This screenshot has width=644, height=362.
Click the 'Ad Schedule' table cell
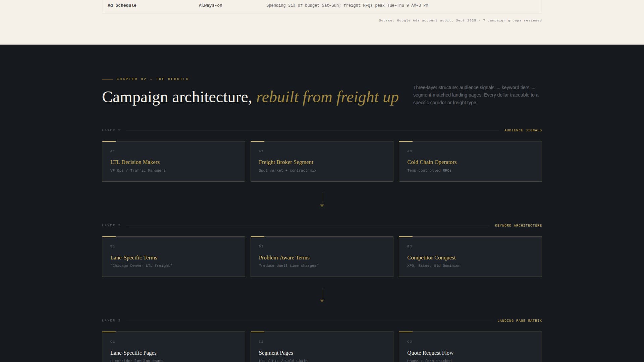click(x=122, y=5)
